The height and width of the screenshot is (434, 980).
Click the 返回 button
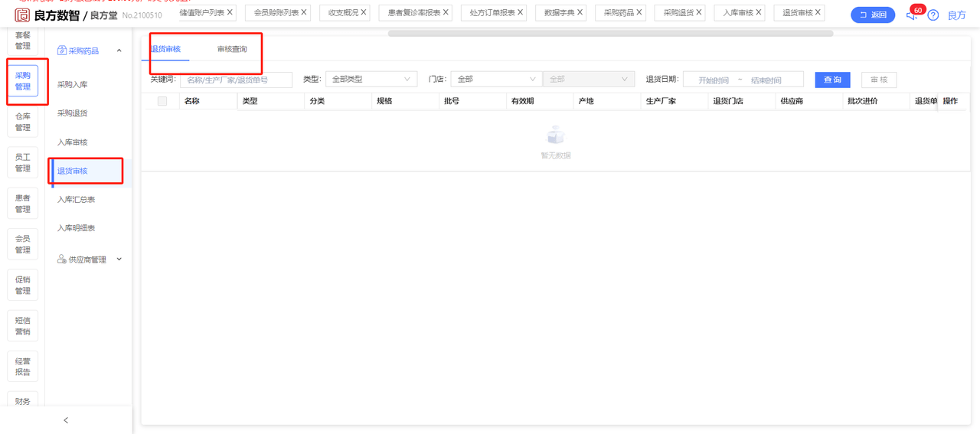[873, 15]
